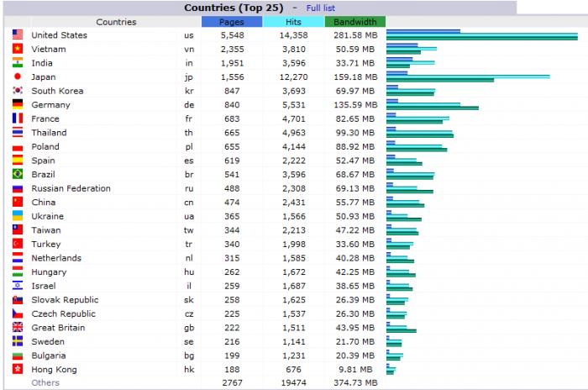Click the China flag icon
Viewport: 588px width, 390px height.
pos(18,202)
